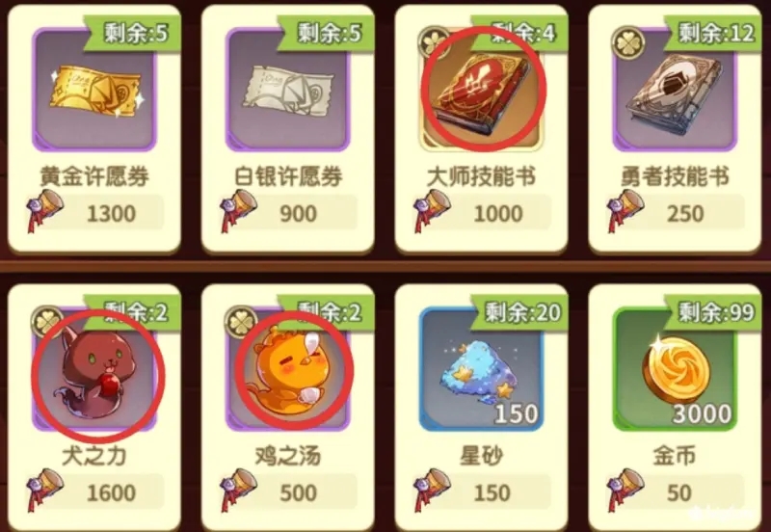Choose the orange chicken 鸡之汤 icon
771x532 pixels.
[x=287, y=369]
